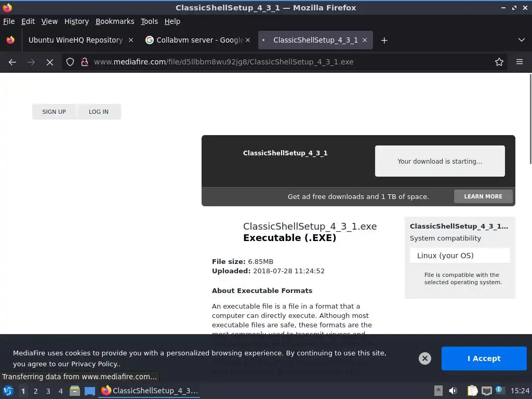The height and width of the screenshot is (399, 532).
Task: Open the tracking protection shield icon
Action: 70,62
